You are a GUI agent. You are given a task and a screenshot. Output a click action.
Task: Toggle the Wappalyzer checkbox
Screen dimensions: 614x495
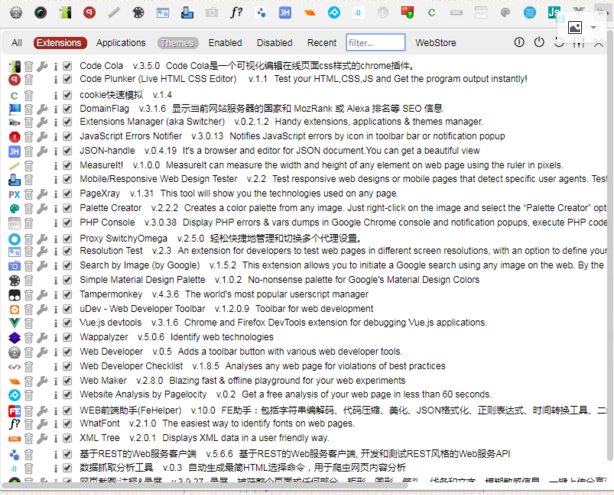click(x=67, y=337)
